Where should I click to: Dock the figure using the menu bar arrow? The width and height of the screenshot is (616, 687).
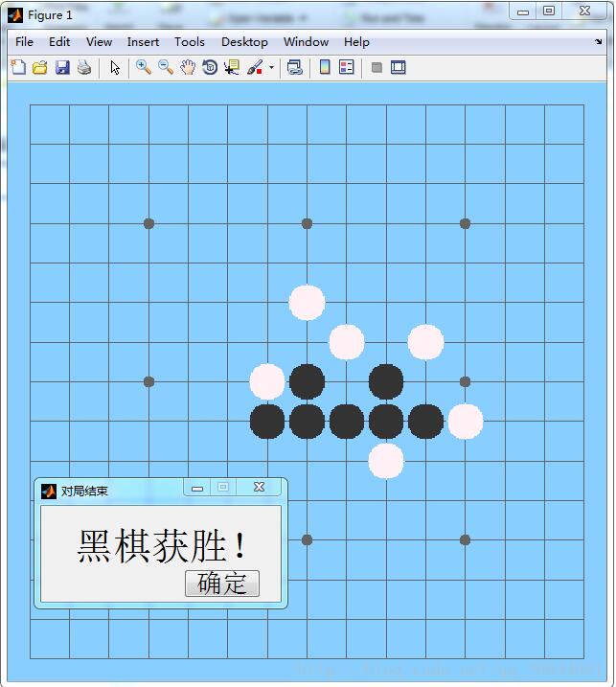pyautogui.click(x=599, y=42)
